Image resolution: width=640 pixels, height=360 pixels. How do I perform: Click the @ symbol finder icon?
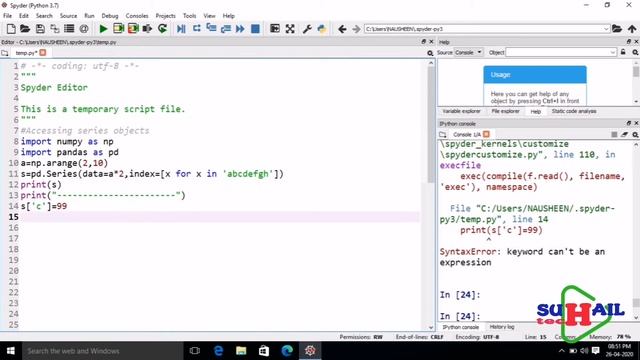84,29
